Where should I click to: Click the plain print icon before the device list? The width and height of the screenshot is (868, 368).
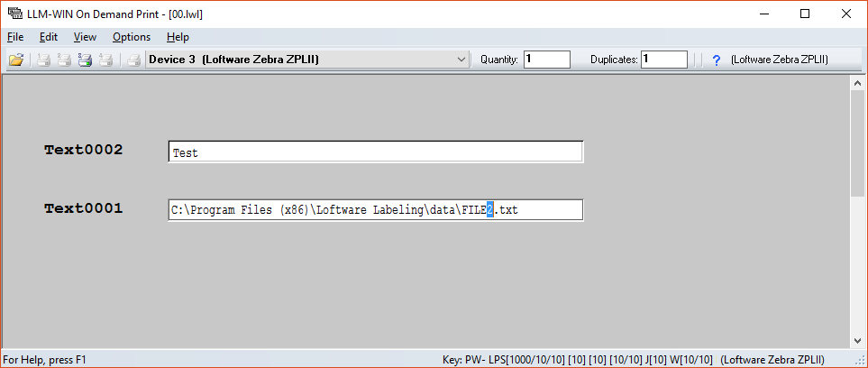(x=133, y=60)
